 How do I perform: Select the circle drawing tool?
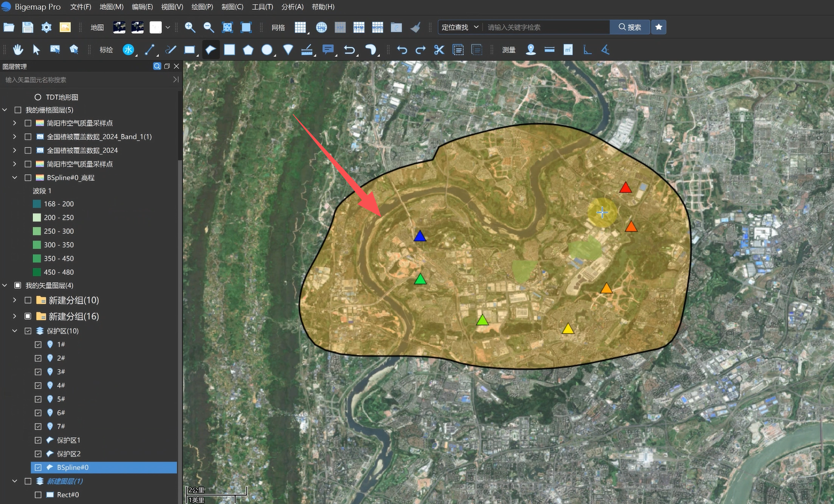[x=267, y=49]
